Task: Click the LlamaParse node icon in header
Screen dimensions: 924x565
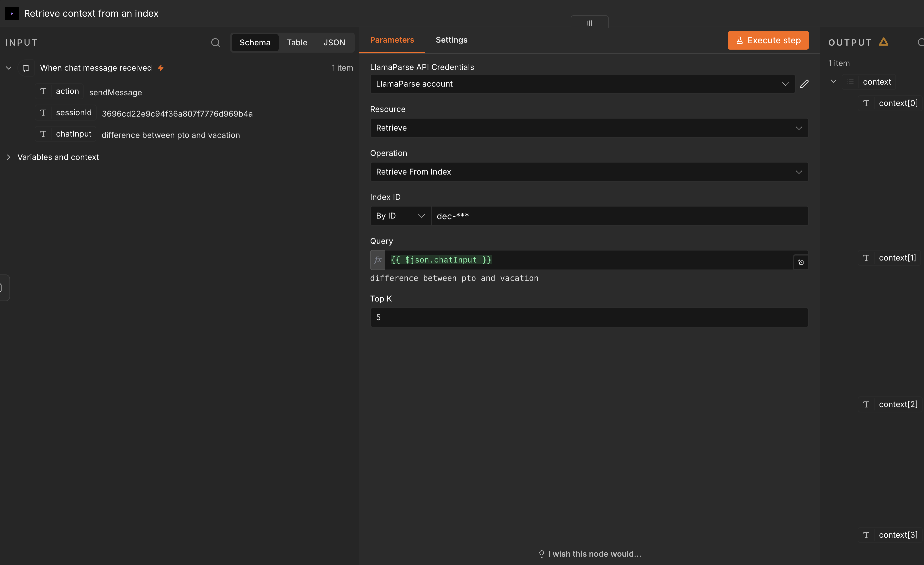Action: pyautogui.click(x=12, y=13)
